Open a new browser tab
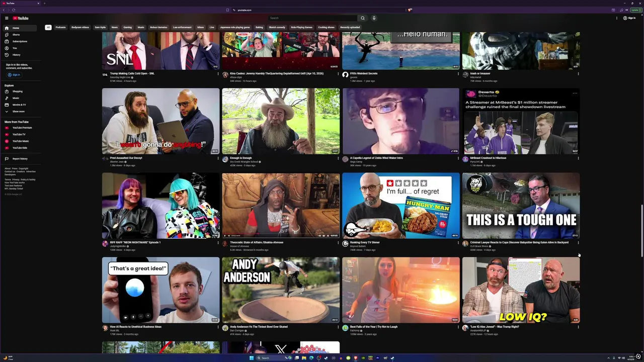 click(44, 3)
